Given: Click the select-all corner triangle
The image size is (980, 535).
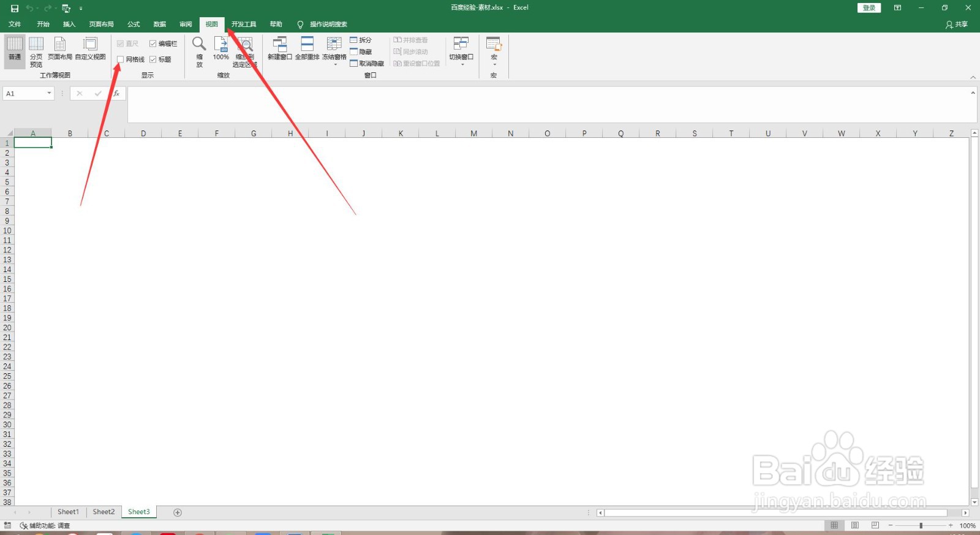Looking at the screenshot, I should (9, 133).
